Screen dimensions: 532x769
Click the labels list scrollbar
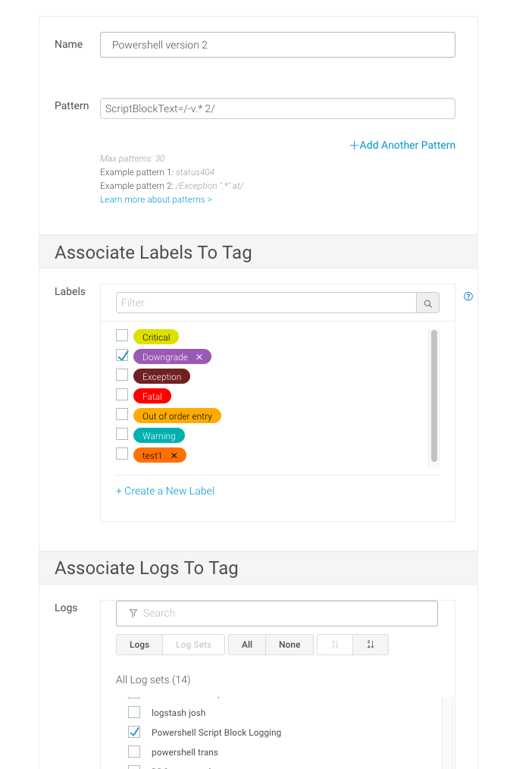pos(434,394)
